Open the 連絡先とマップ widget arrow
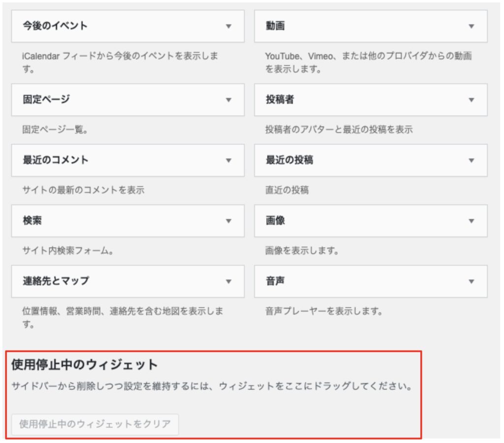Viewport: 504px width, 443px height. [228, 282]
